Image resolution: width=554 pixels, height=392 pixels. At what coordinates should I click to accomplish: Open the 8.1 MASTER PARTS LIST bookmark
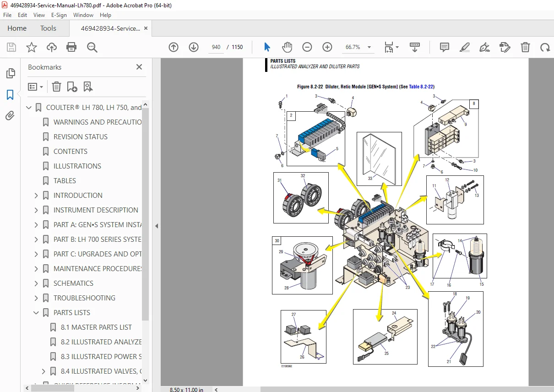click(96, 327)
